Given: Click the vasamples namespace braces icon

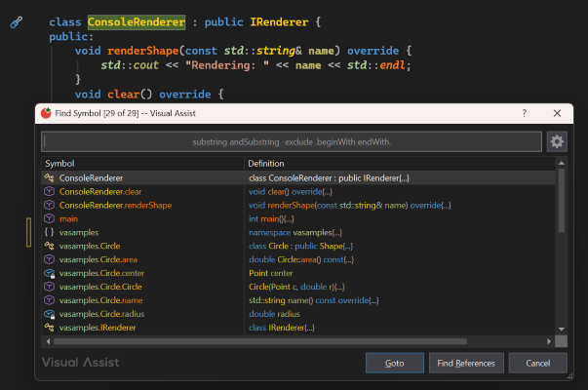Looking at the screenshot, I should [x=49, y=233].
